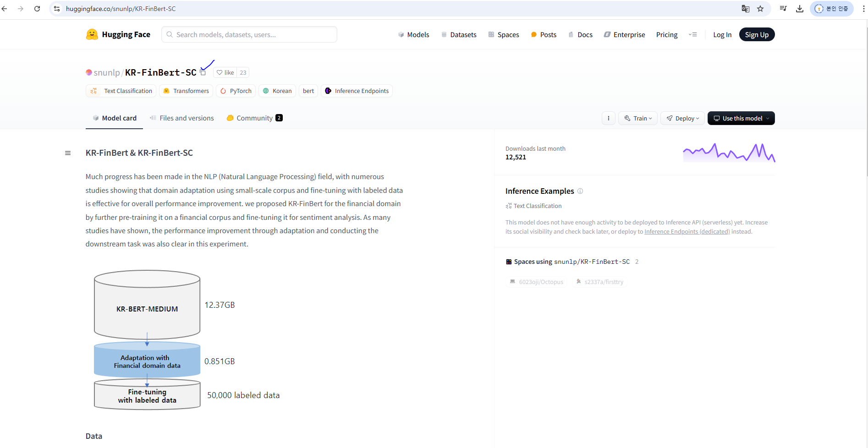The image size is (868, 448).
Task: Click the downloads trend chart
Action: tap(729, 153)
